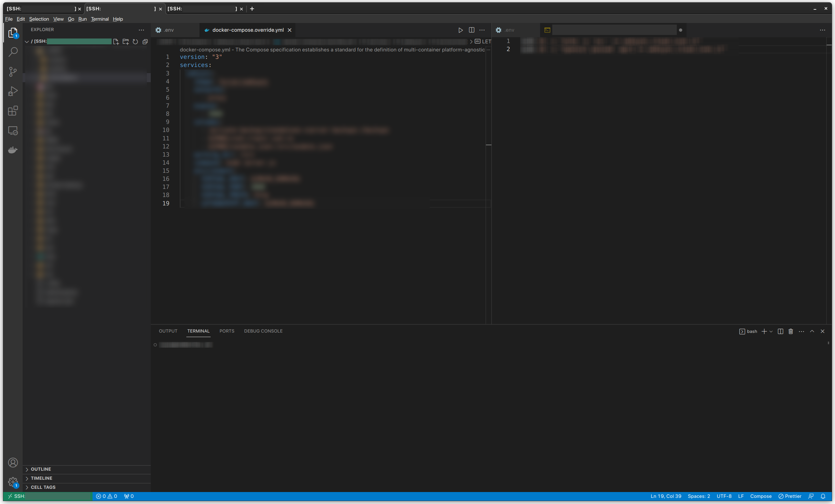The height and width of the screenshot is (504, 835).
Task: Switch to the PORTS tab
Action: click(227, 331)
